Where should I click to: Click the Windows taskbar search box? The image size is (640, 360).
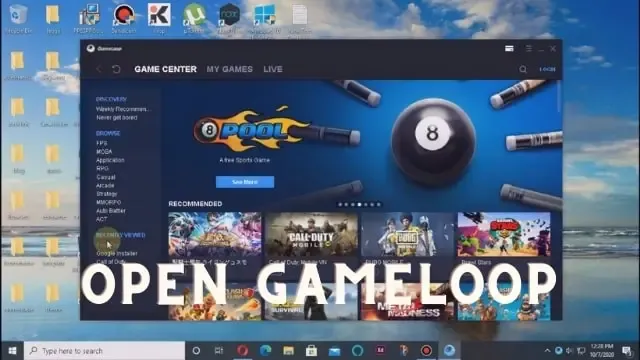point(104,351)
